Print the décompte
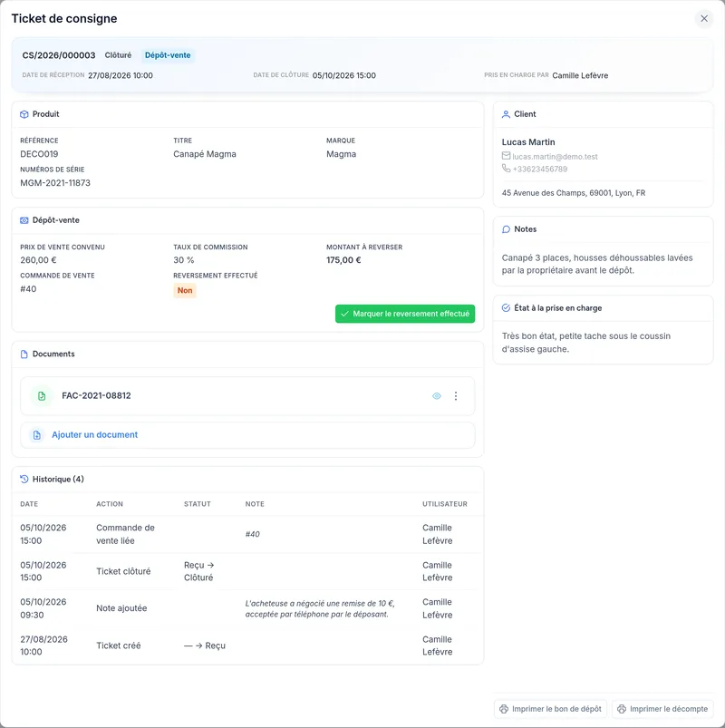 click(x=662, y=709)
